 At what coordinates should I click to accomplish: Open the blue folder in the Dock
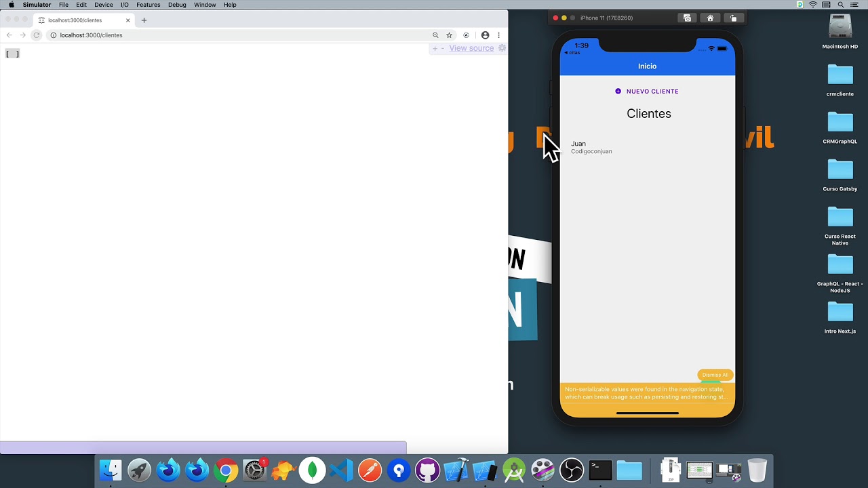tap(629, 470)
